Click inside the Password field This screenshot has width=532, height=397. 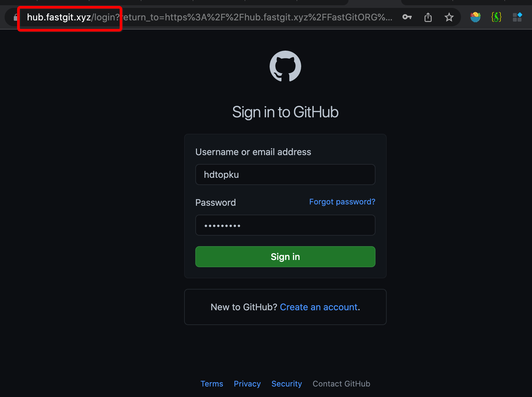[x=285, y=225]
